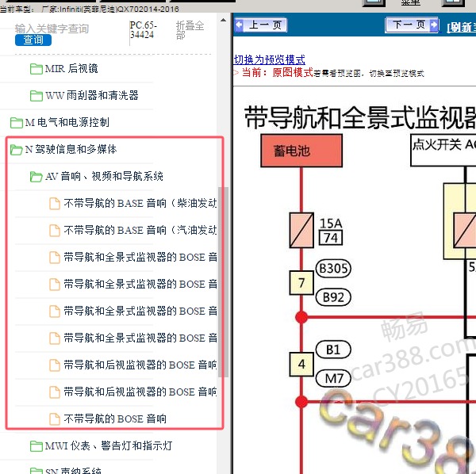This screenshot has height=474, width=476.
Task: Expand MWI 仪表、警告灯和指示灯 folder
Action: [109, 445]
